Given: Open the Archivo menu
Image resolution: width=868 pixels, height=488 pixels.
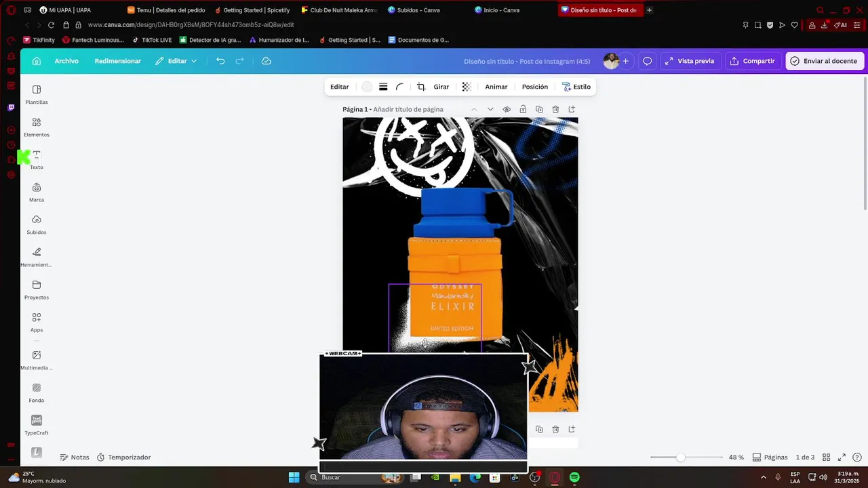Looking at the screenshot, I should [66, 61].
